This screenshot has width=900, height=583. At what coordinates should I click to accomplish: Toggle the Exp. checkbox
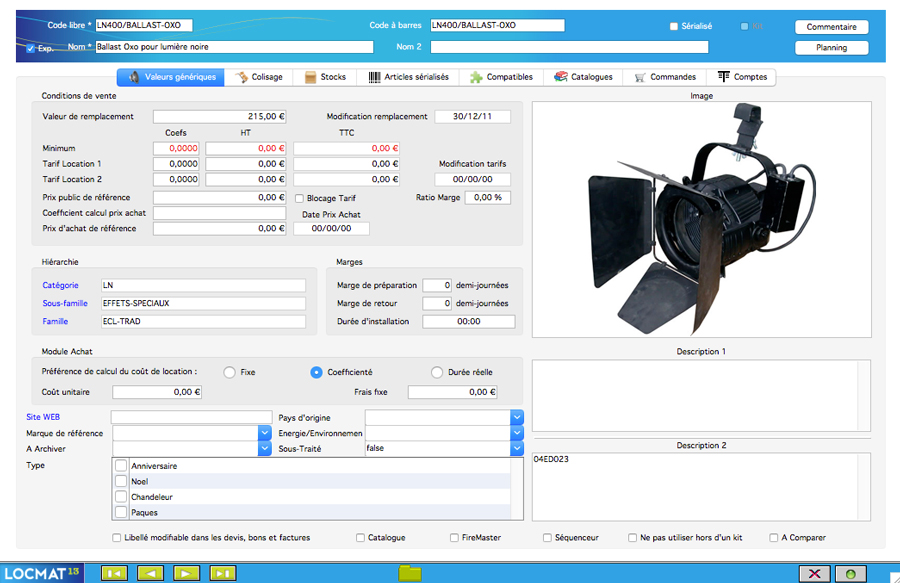pos(30,49)
